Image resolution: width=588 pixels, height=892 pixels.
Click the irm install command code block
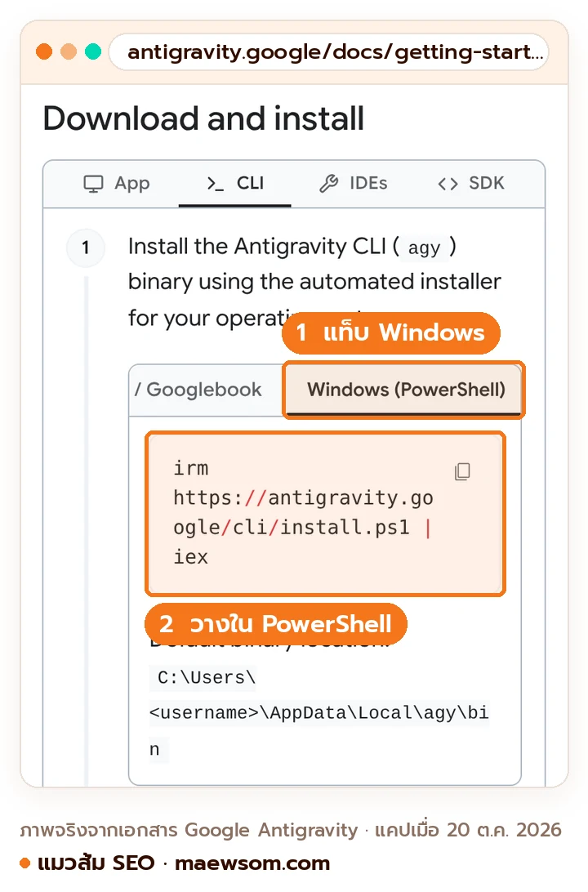tap(325, 514)
